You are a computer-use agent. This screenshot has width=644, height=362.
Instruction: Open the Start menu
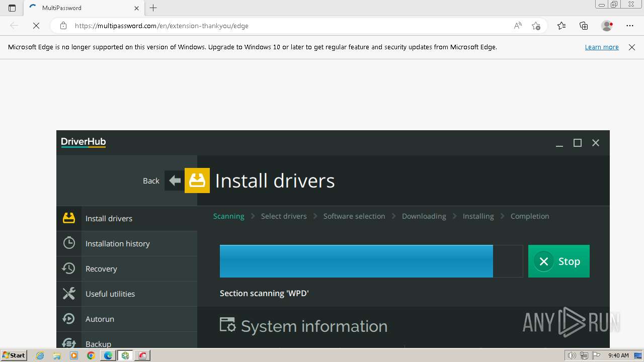click(14, 355)
